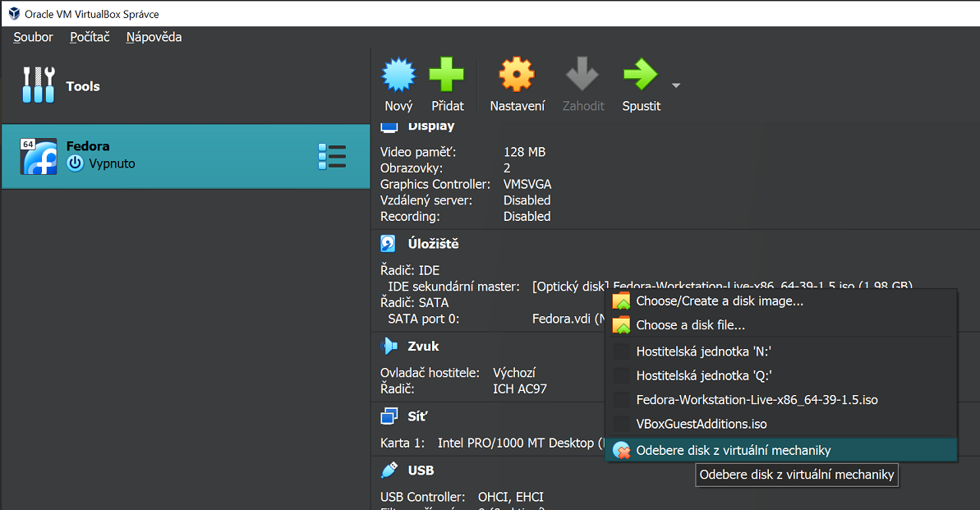This screenshot has height=510, width=980.
Task: Click the icon beside Choose/Create a disk image
Action: [621, 301]
